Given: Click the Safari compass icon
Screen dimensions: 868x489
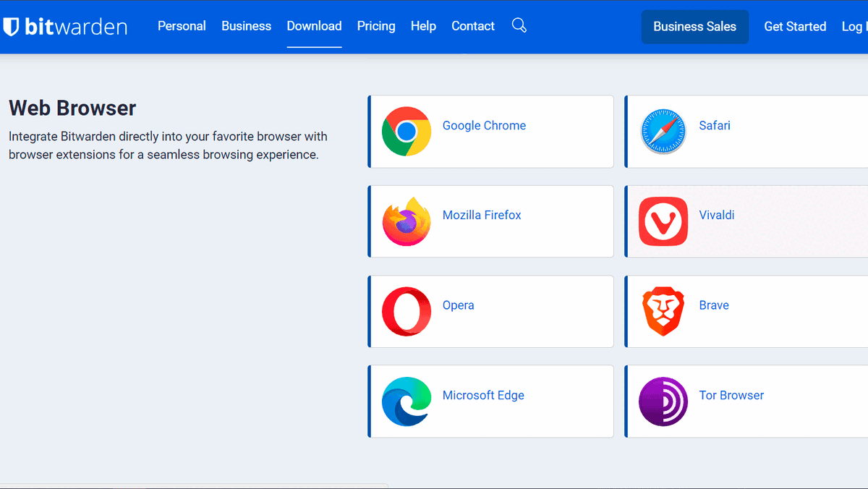Looking at the screenshot, I should (x=663, y=132).
